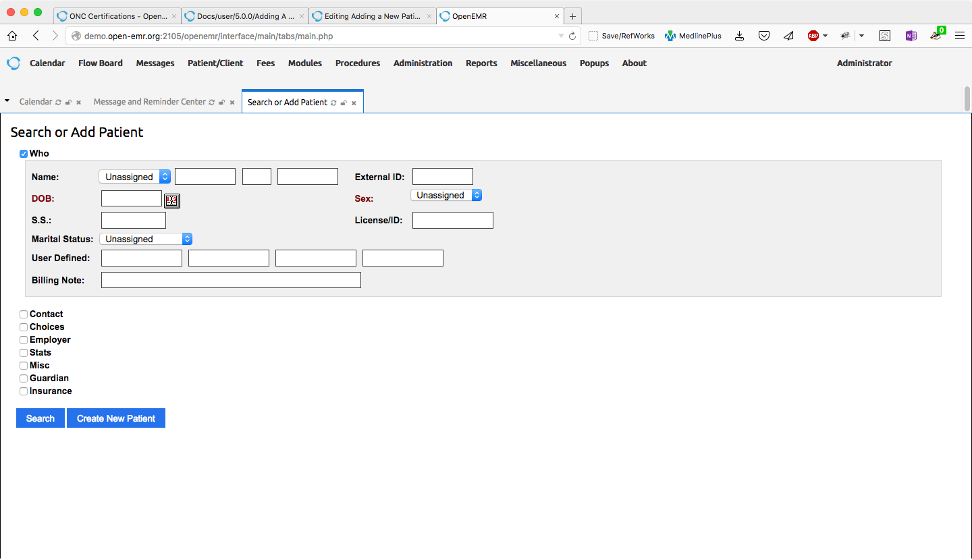Open the Marital Status dropdown
The image size is (972, 560).
tap(146, 239)
